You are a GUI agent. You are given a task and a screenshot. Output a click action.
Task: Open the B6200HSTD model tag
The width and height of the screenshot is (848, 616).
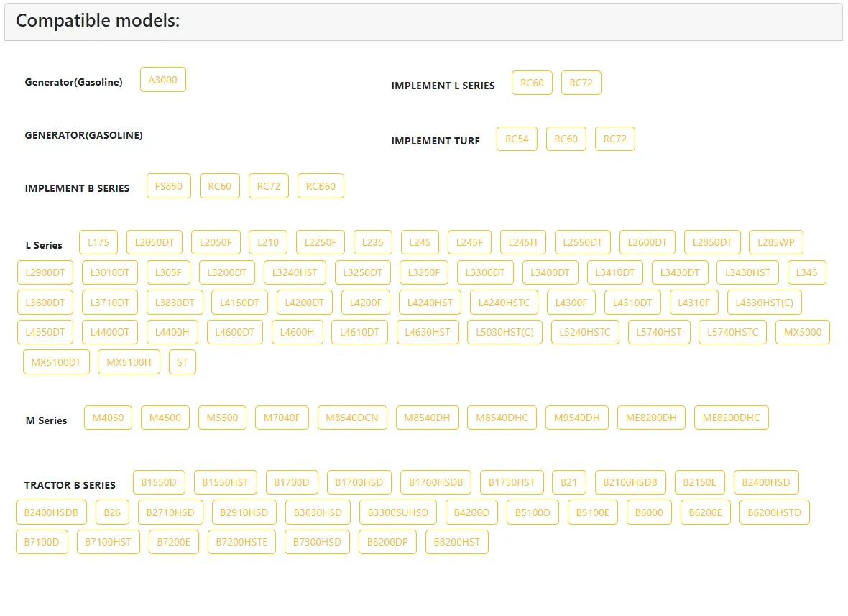(775, 512)
